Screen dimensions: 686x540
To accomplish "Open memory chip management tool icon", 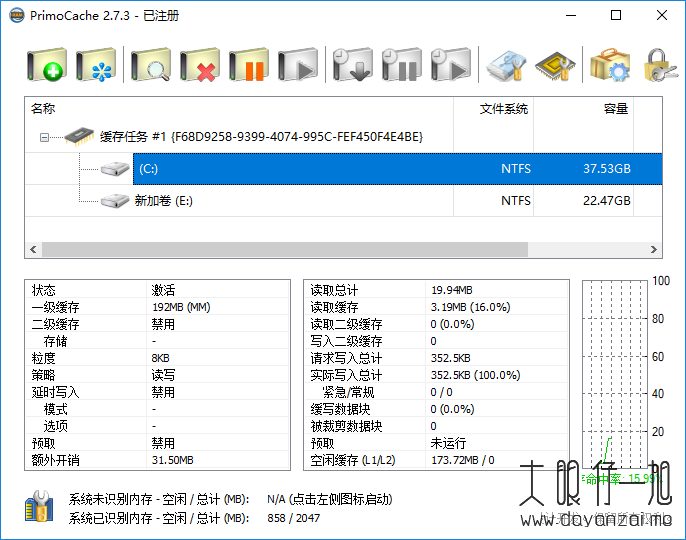I will (x=555, y=66).
